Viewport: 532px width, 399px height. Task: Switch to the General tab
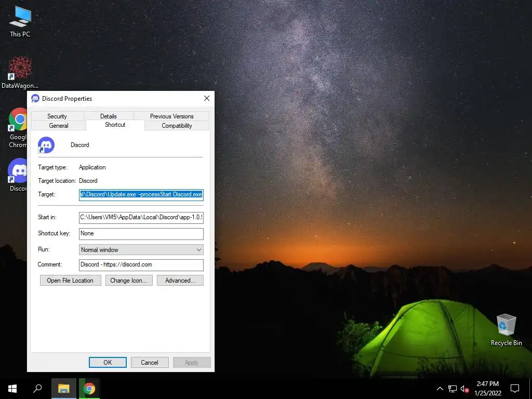coord(58,126)
